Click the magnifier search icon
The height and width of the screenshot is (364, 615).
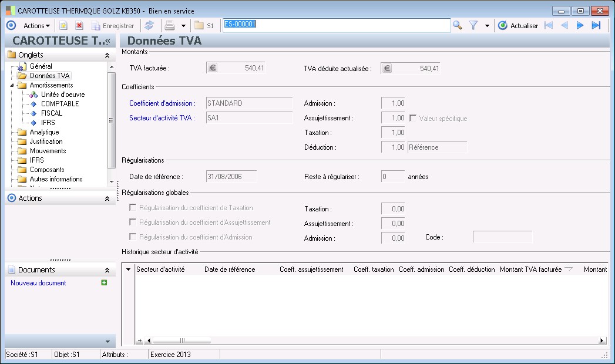[x=458, y=26]
